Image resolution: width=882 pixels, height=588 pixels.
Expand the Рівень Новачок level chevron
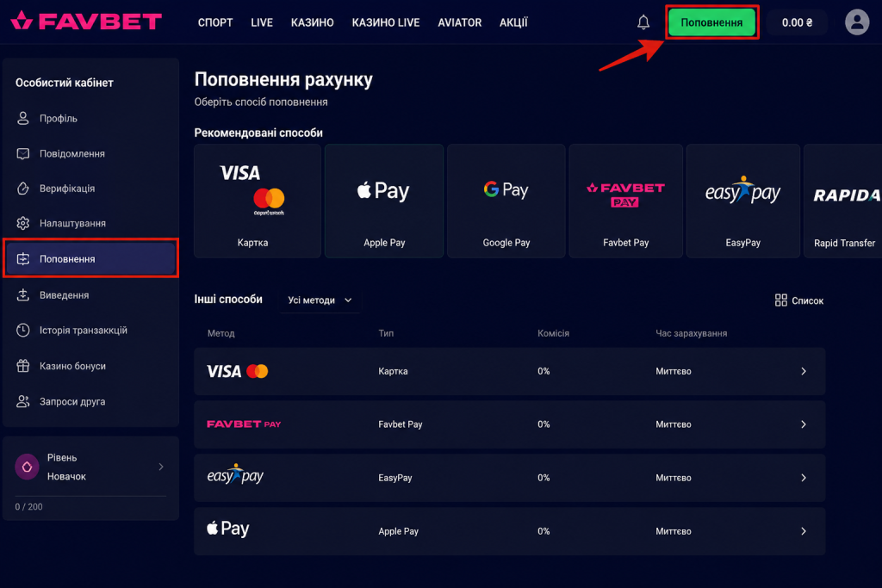(161, 467)
